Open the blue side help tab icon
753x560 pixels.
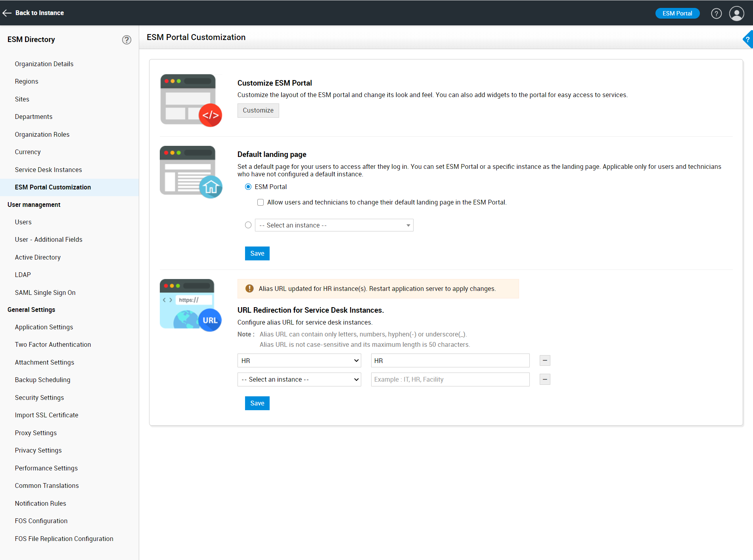coord(748,39)
